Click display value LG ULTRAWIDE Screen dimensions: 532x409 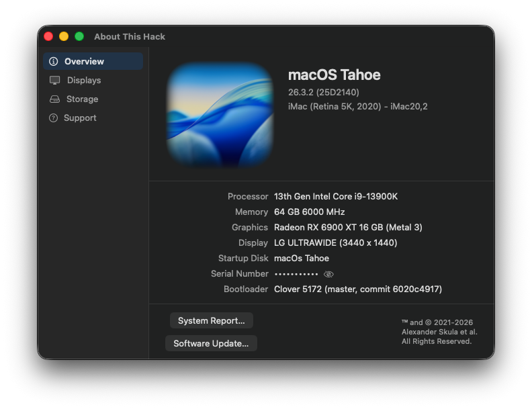coord(336,243)
